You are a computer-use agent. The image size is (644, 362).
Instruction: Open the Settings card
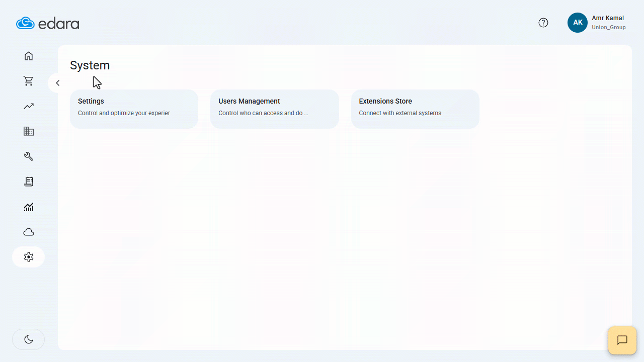tap(134, 109)
